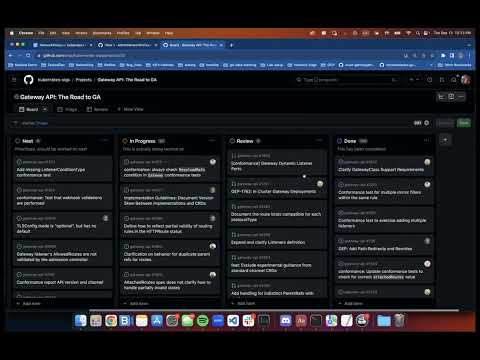Click the green Save button
480x360 pixels.
(464, 123)
